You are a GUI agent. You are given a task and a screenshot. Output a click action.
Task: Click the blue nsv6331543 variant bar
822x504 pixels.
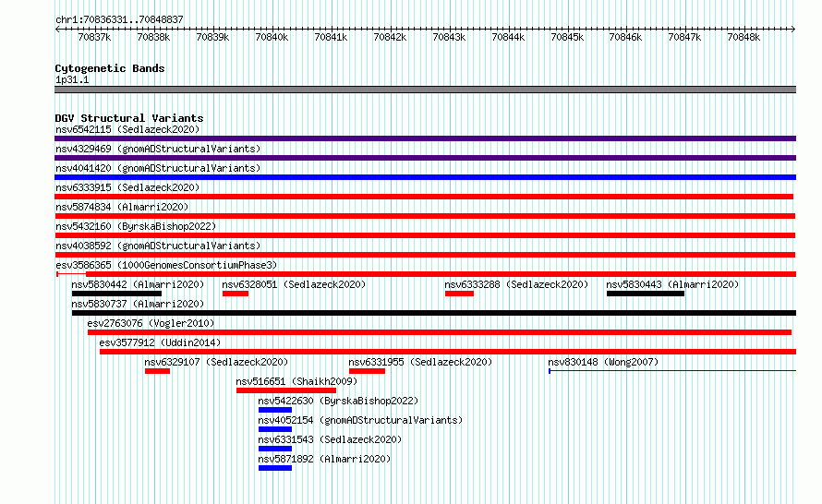[x=275, y=449]
